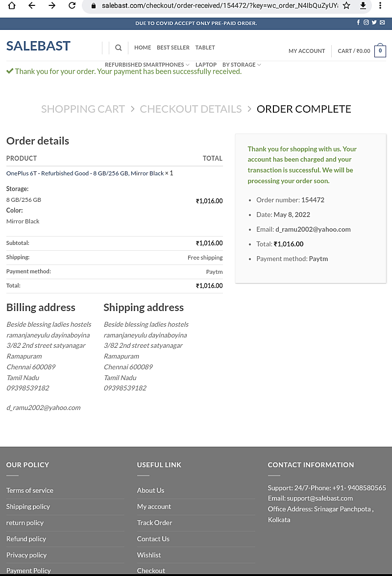Screen dimensions: 392x576
Task: Open Salebast's Facebook page icon
Action: (x=358, y=23)
